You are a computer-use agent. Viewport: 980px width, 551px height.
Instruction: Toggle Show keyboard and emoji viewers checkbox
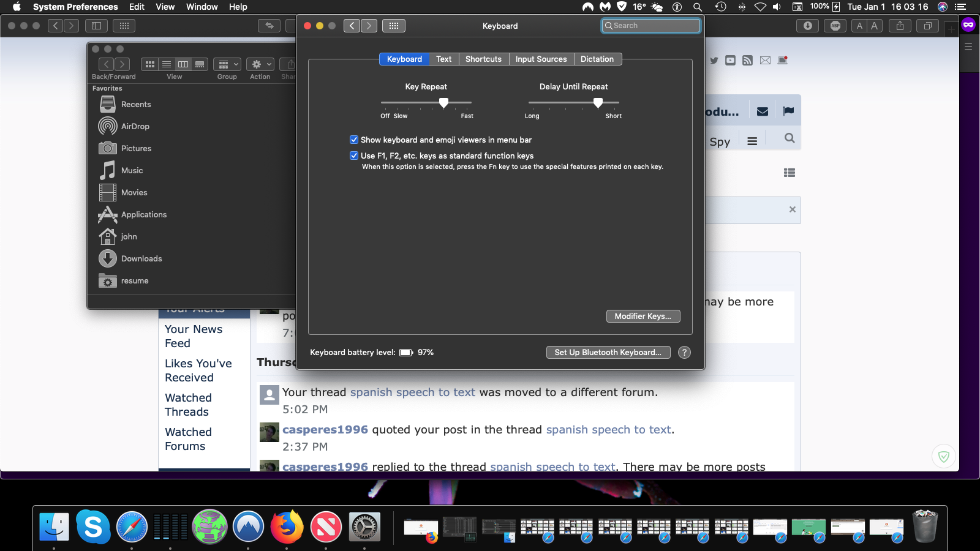(x=354, y=140)
